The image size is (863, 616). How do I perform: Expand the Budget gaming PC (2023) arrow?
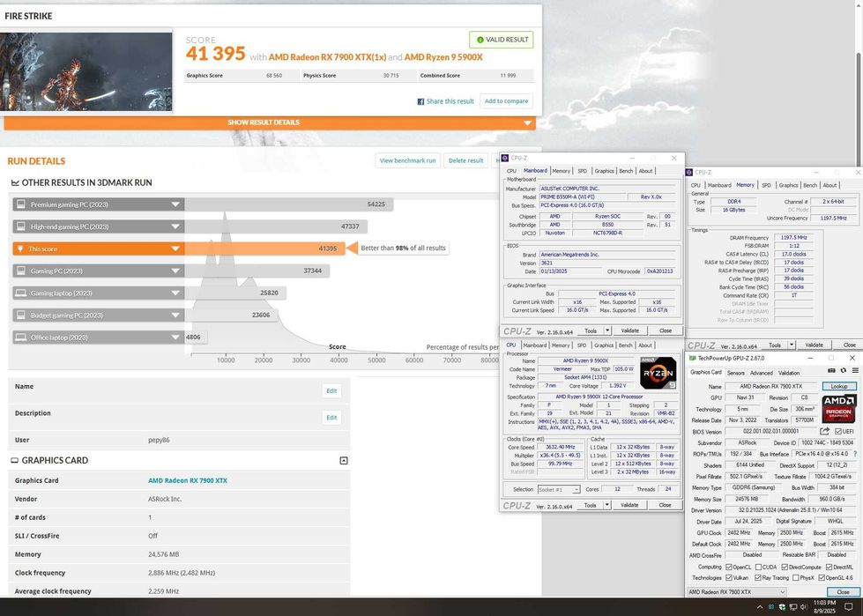pos(175,315)
